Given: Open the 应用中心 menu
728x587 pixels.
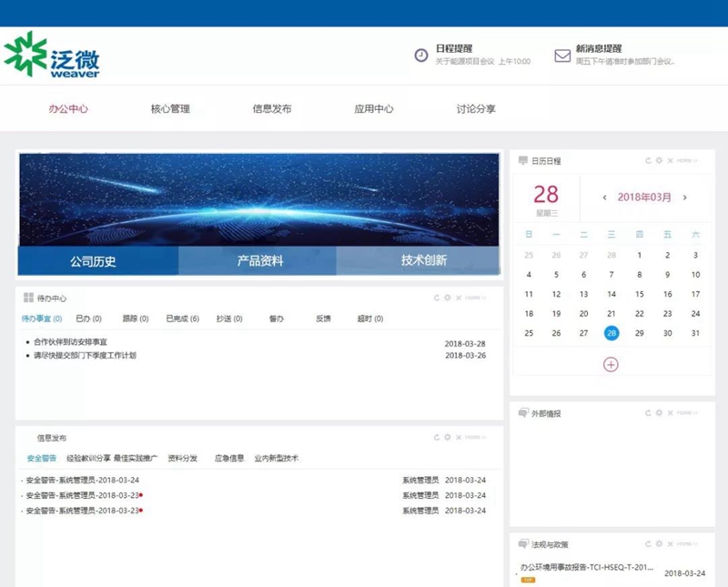Looking at the screenshot, I should [374, 109].
